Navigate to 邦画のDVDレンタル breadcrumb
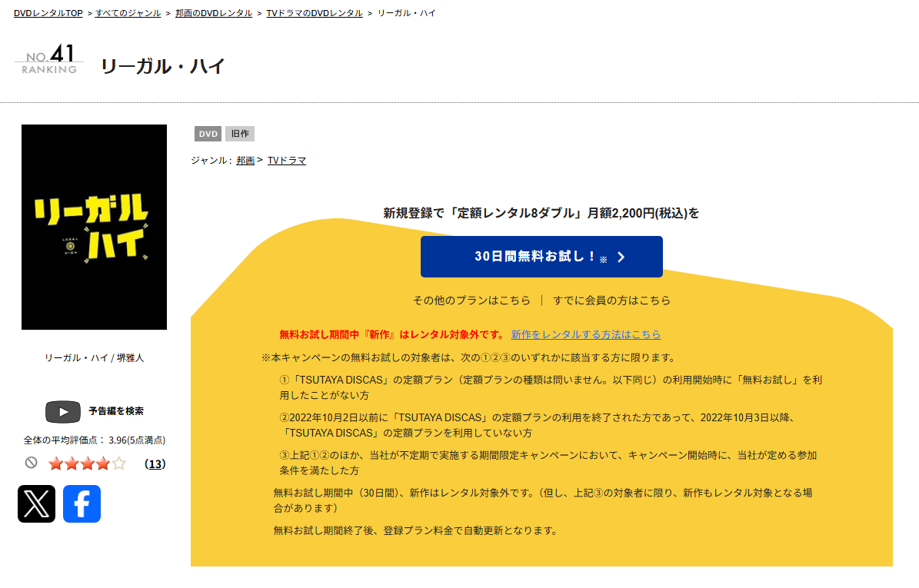Screen dimensions: 919x588 click(x=213, y=13)
